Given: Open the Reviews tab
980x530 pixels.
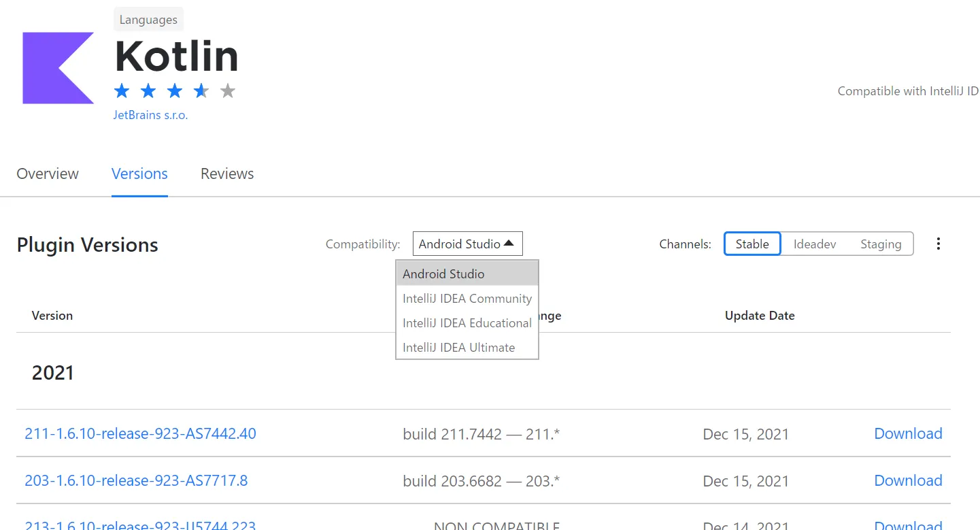Looking at the screenshot, I should click(x=227, y=174).
